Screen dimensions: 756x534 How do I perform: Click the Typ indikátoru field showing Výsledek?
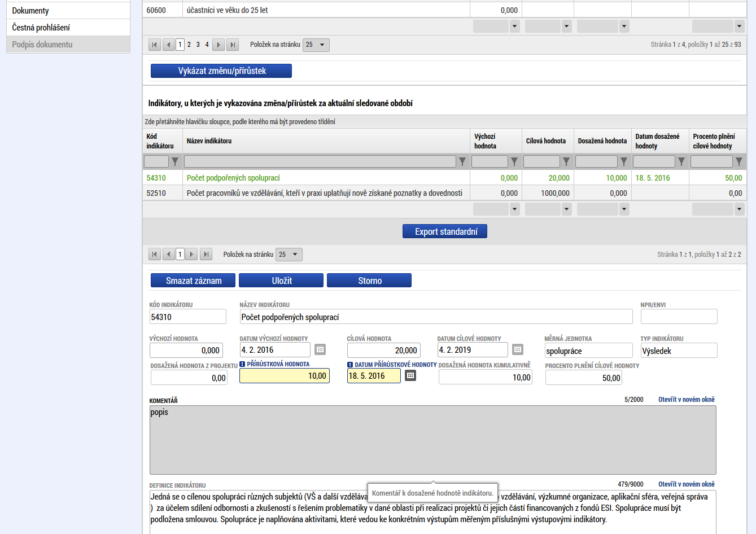[x=679, y=351]
